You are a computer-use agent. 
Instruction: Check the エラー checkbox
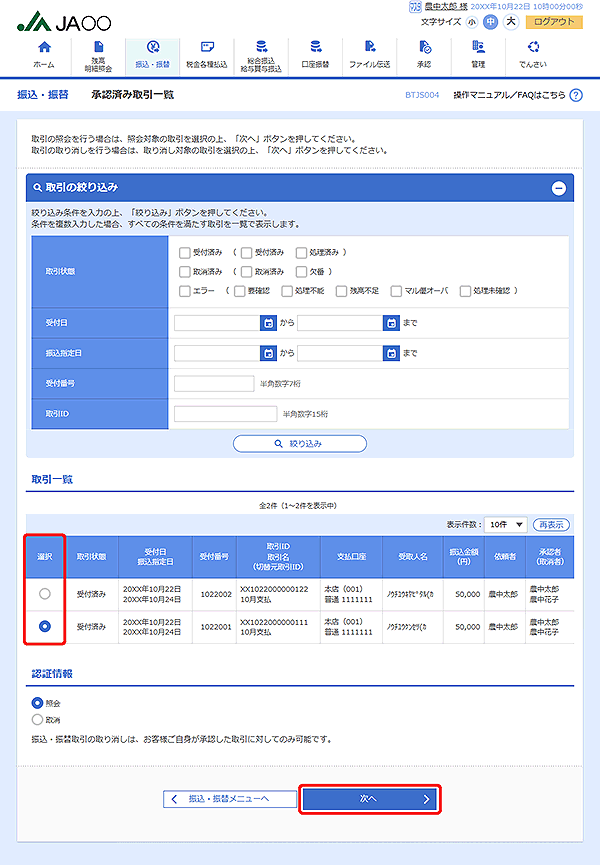[184, 291]
